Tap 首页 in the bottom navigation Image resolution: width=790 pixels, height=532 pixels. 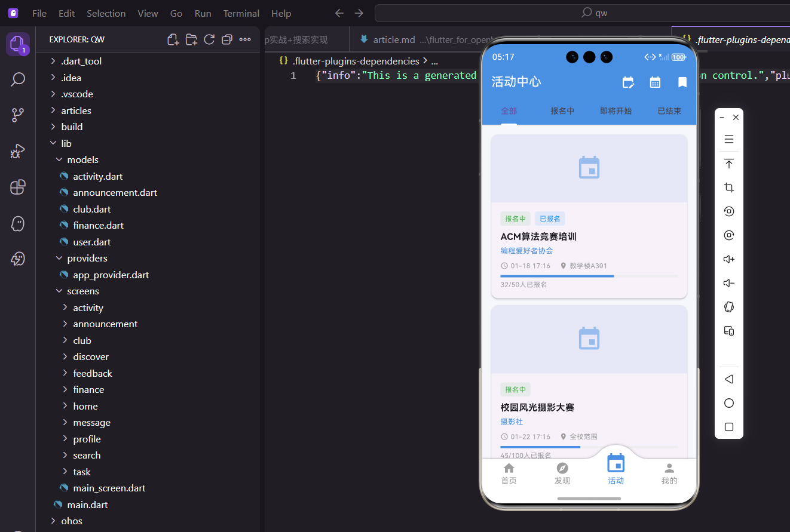click(509, 473)
